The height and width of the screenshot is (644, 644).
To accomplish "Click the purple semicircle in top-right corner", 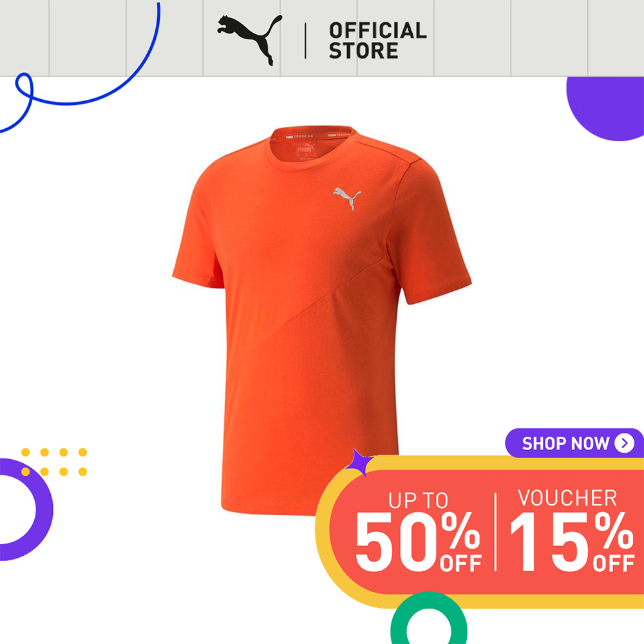I will pos(606,108).
